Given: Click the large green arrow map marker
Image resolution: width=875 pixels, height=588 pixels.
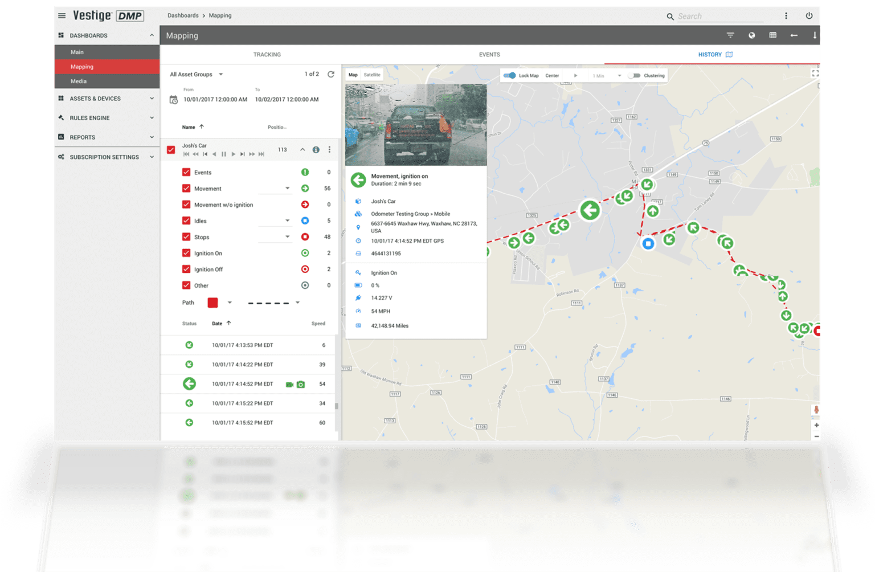Looking at the screenshot, I should 590,210.
